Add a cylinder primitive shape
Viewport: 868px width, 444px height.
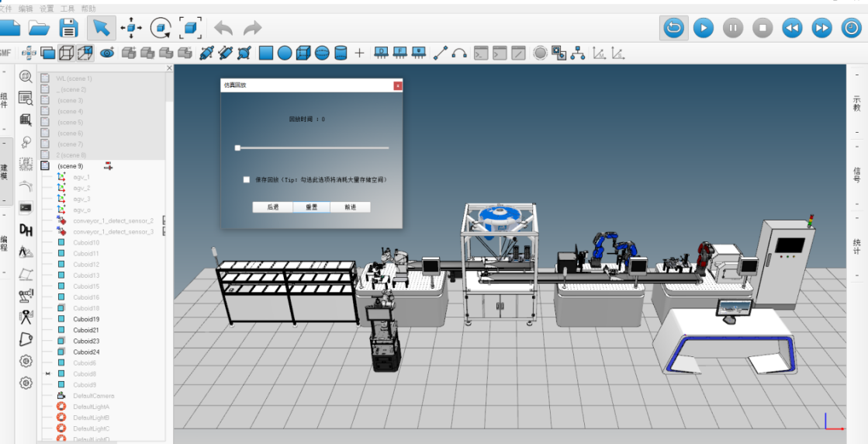point(341,54)
